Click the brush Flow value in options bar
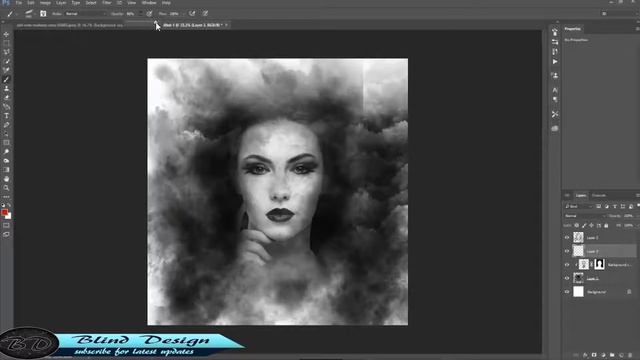 pyautogui.click(x=175, y=14)
